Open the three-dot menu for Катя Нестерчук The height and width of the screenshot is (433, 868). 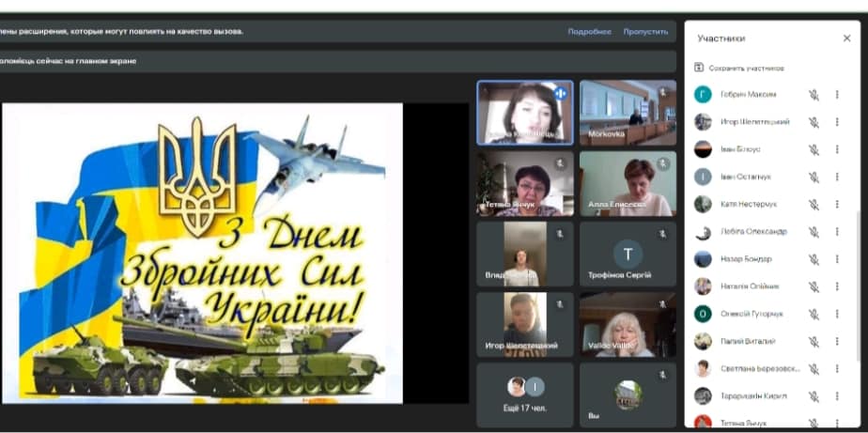(x=837, y=205)
